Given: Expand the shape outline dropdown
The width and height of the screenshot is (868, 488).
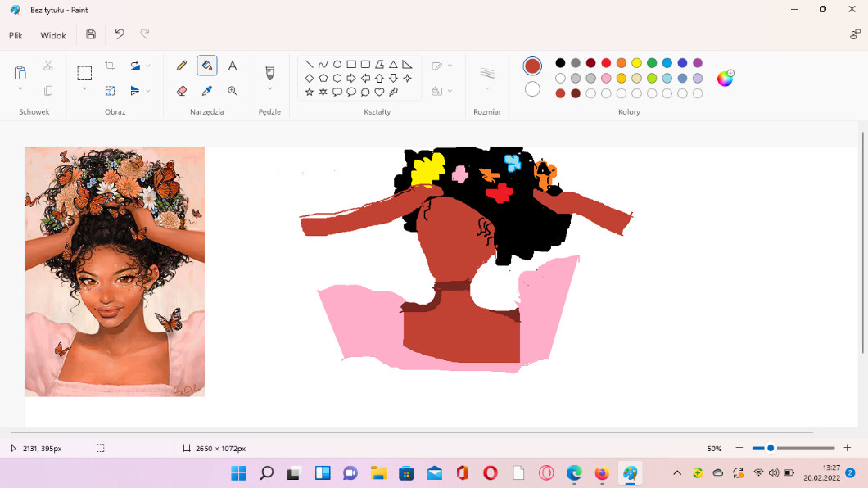Looking at the screenshot, I should 450,66.
